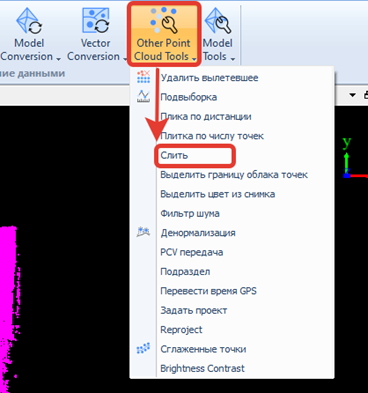This screenshot has height=393, width=368.
Task: Select the Reproject menu item
Action: (x=232, y=330)
